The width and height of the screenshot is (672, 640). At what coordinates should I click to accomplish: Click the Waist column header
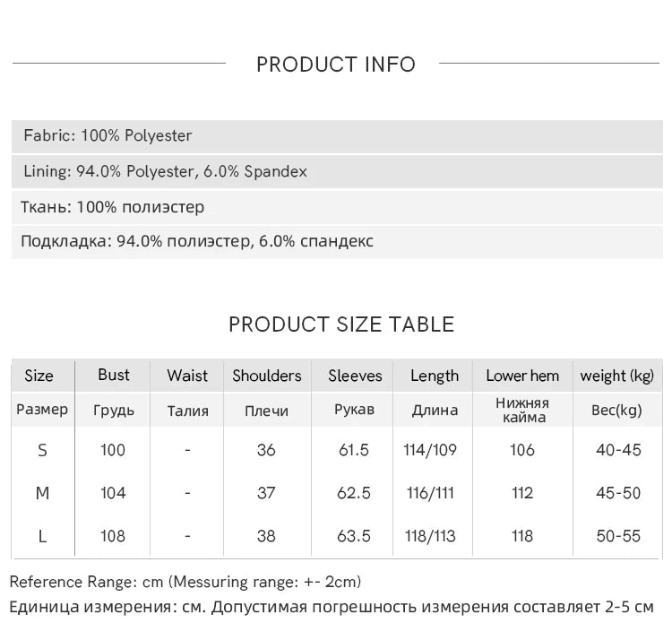coord(187,376)
